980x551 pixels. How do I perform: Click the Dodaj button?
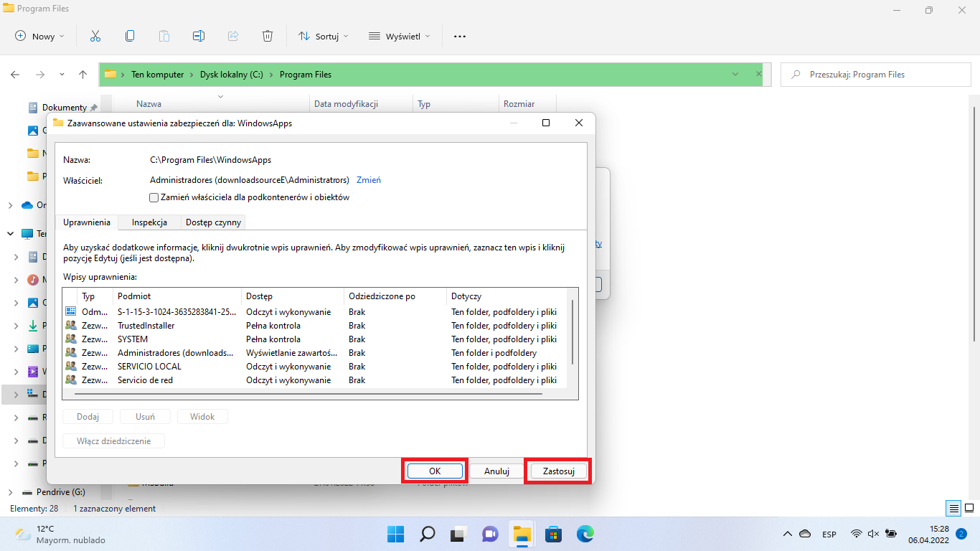pos(88,417)
